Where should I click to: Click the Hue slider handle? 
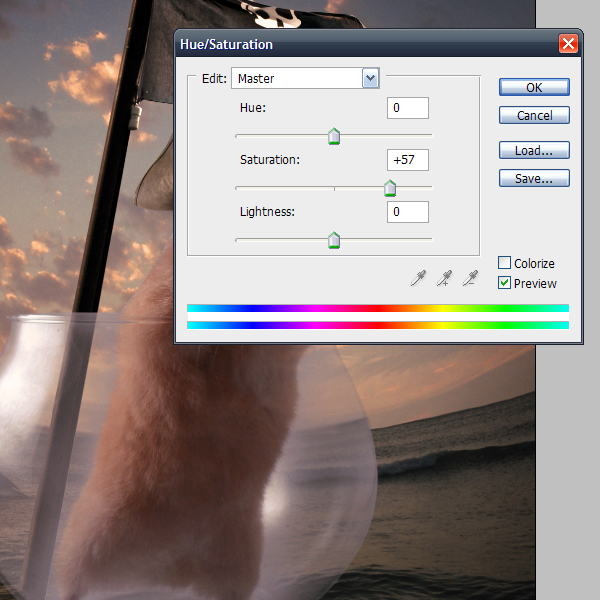334,136
